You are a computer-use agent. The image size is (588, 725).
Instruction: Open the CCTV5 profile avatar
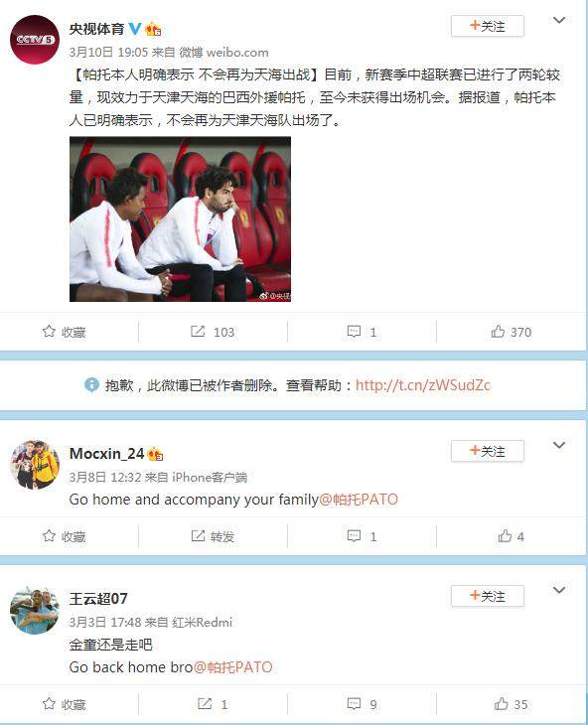(x=34, y=40)
